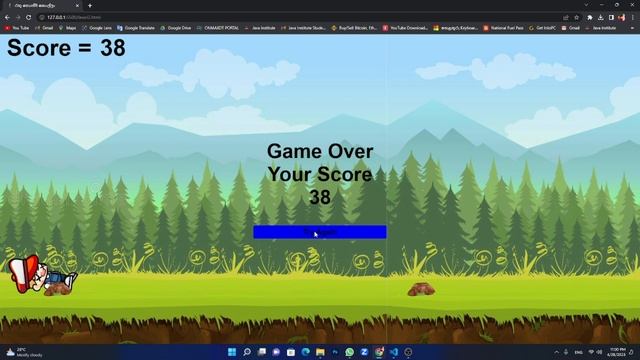Open network and volume quick settings

(x=596, y=352)
